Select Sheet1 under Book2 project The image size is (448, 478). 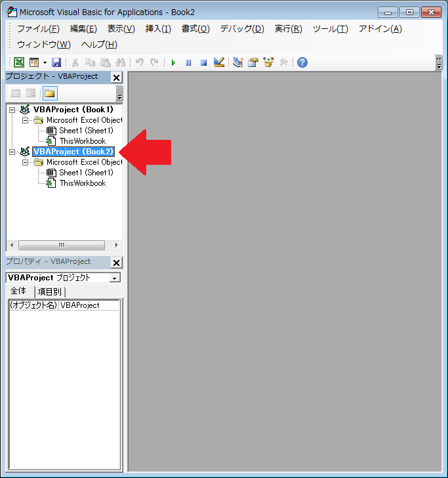coord(86,173)
